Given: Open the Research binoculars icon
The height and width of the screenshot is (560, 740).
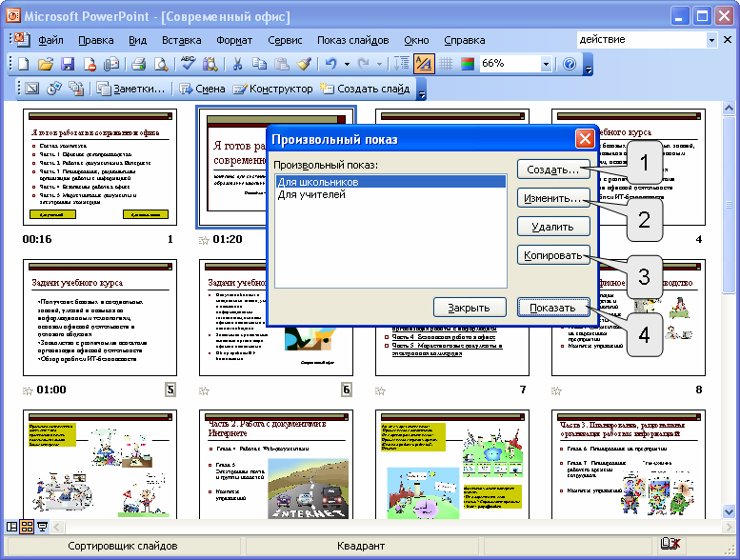Looking at the screenshot, I should [x=210, y=64].
